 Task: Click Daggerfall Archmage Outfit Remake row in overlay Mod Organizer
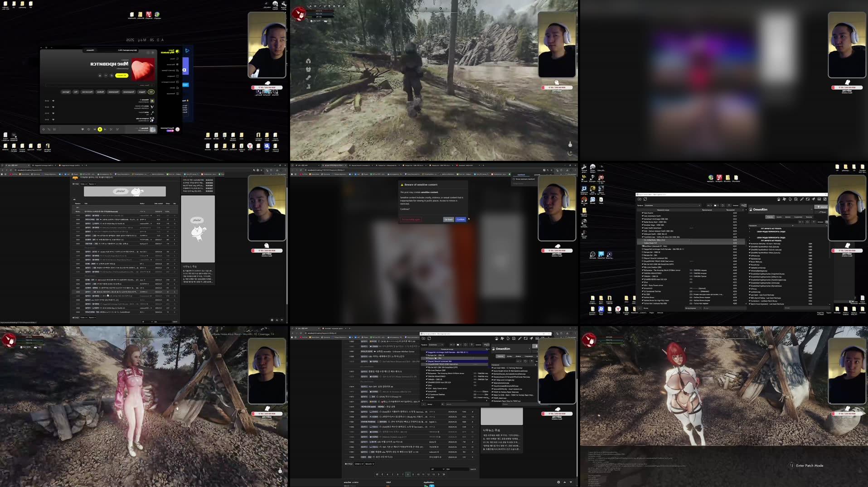[x=456, y=352]
